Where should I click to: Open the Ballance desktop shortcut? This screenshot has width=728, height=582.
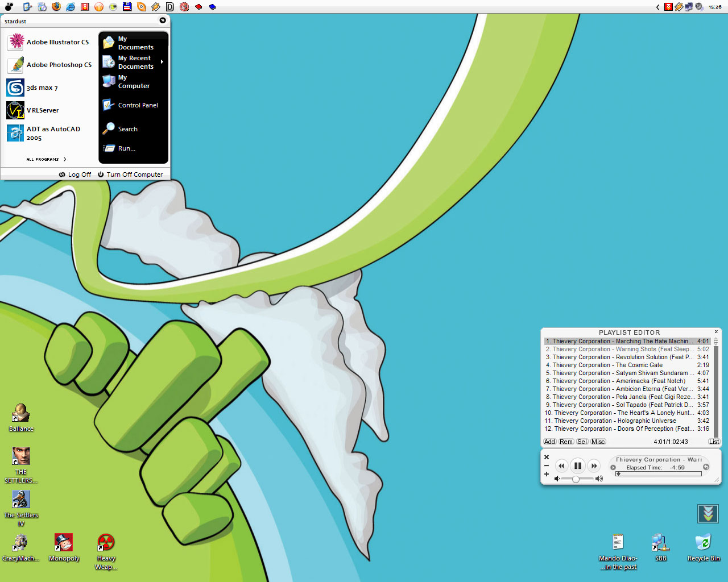21,417
